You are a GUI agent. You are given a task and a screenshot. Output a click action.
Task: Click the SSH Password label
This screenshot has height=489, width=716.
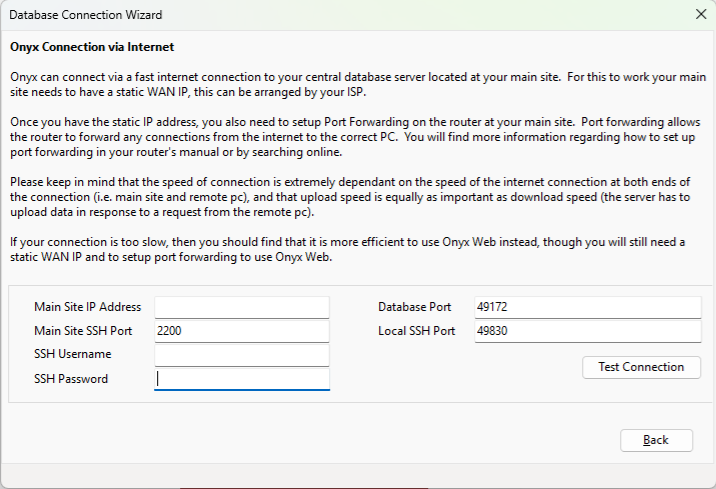(71, 379)
